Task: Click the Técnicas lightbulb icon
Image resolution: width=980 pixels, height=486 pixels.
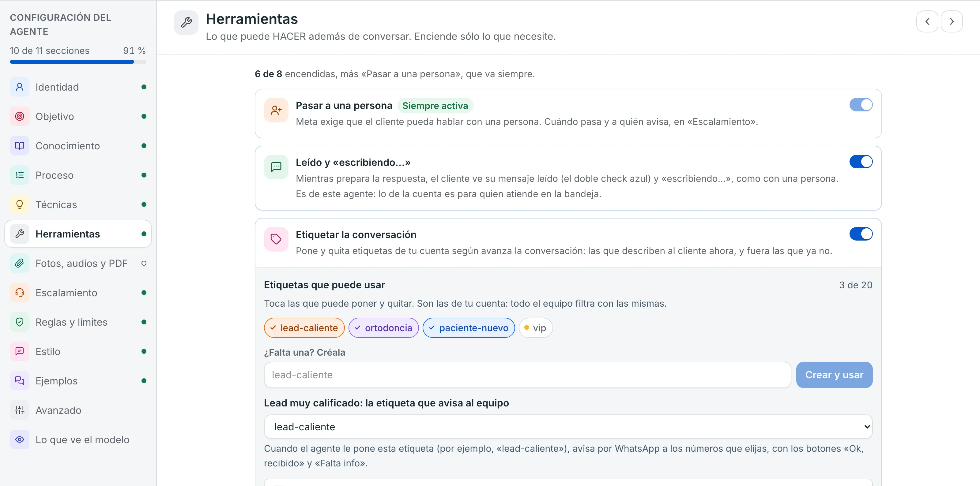Action: click(x=19, y=205)
